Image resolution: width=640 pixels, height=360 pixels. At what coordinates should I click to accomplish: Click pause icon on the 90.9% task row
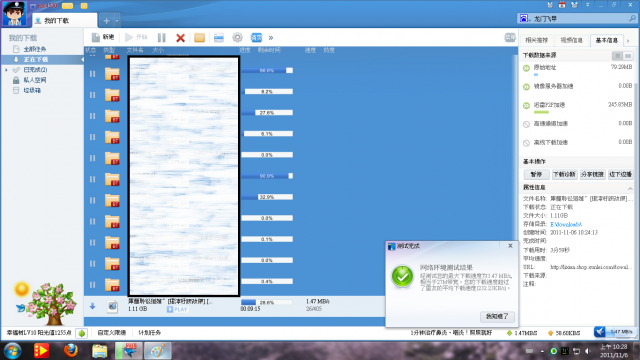93,179
